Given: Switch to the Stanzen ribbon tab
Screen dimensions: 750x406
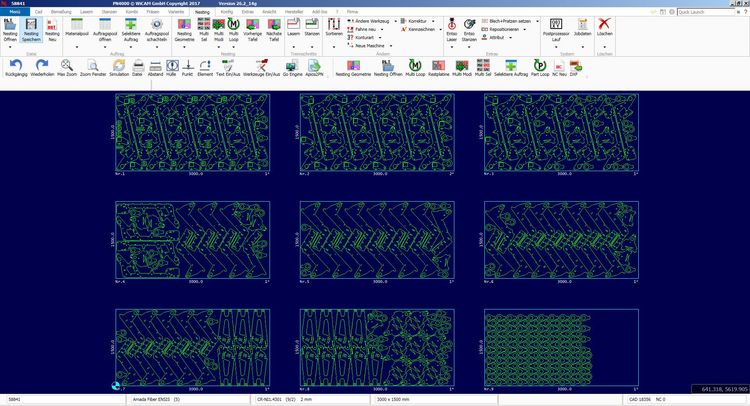Looking at the screenshot, I should coord(110,12).
